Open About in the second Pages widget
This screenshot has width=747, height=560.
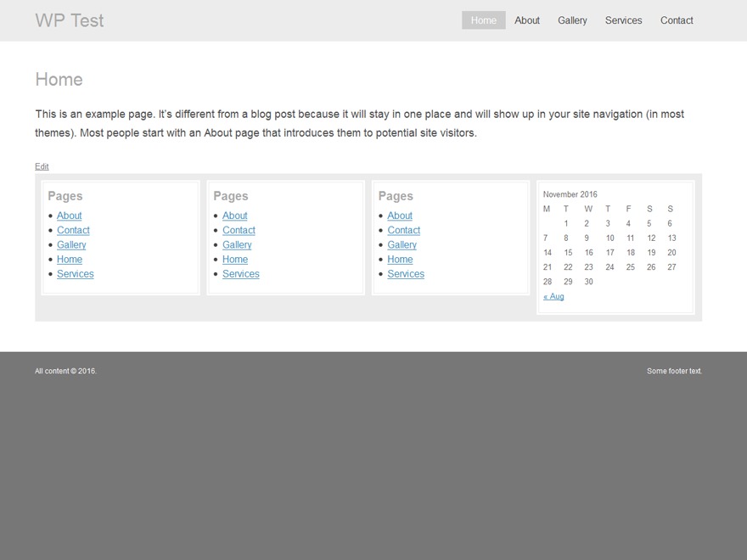point(235,216)
